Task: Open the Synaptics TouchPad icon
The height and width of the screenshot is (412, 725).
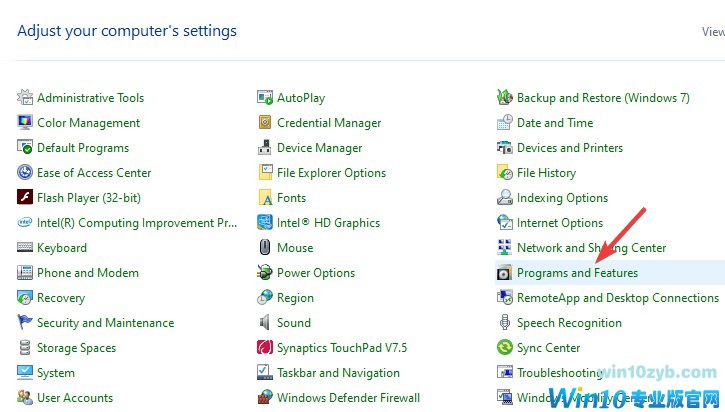Action: (x=265, y=348)
